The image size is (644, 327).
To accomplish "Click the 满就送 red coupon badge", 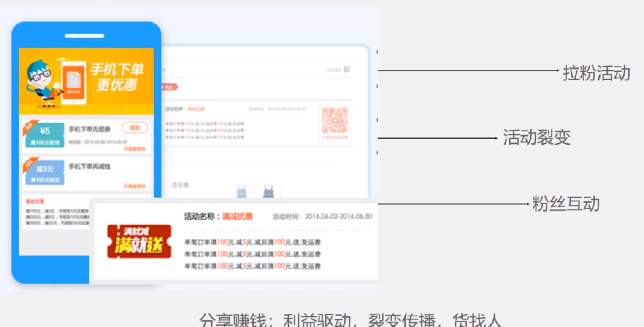I will click(139, 241).
